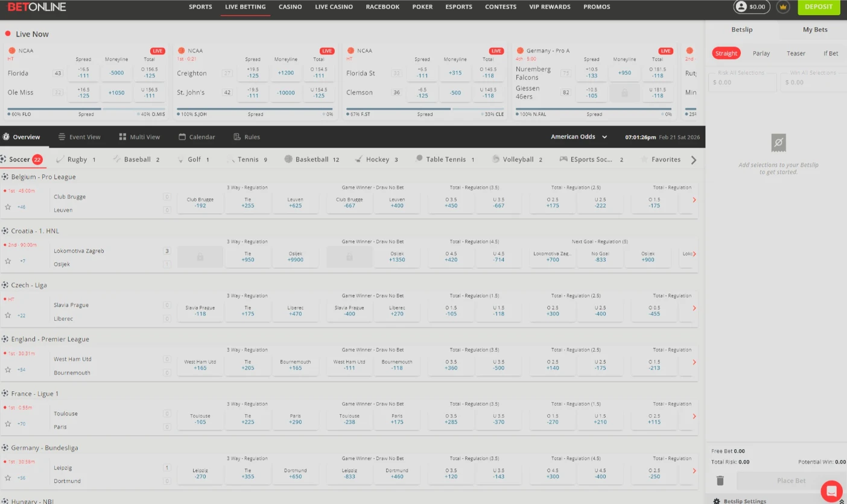The width and height of the screenshot is (847, 504).
Task: Open the Calendar view
Action: (197, 137)
